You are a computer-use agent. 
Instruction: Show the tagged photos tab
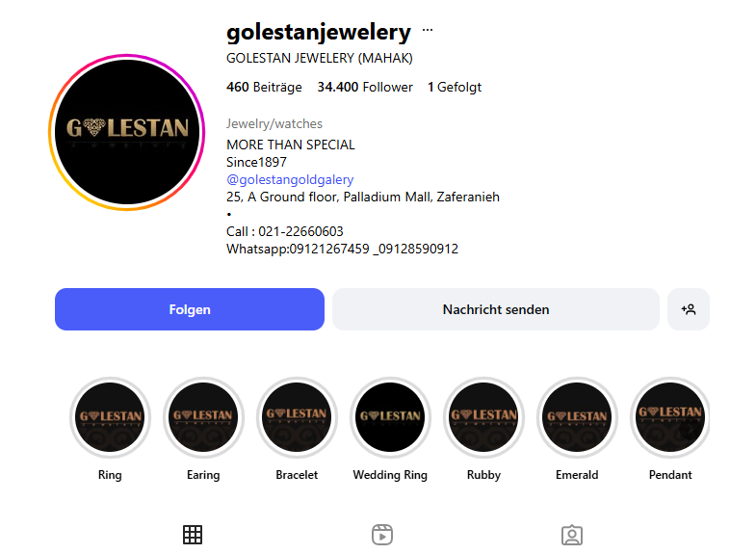pyautogui.click(x=572, y=534)
